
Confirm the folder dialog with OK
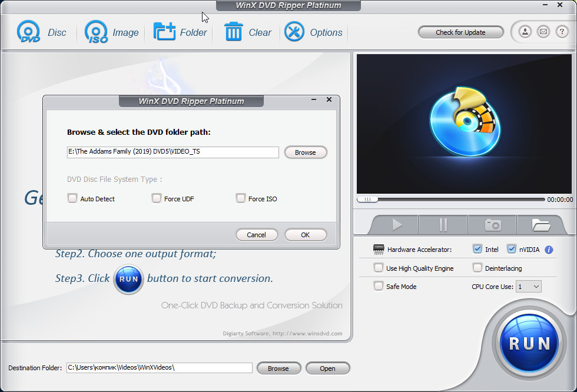[306, 235]
